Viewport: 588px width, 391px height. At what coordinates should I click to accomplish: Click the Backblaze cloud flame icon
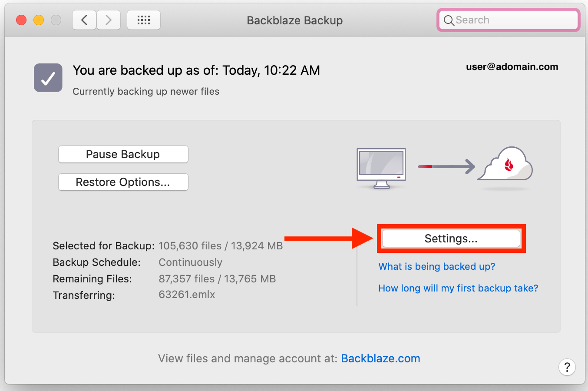click(505, 164)
